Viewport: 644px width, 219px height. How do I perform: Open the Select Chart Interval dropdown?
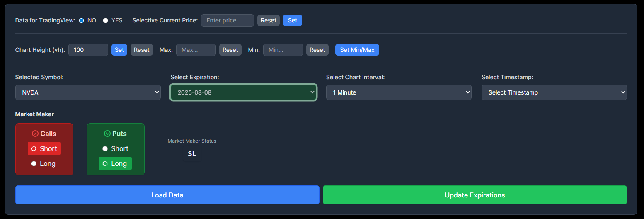click(x=399, y=92)
